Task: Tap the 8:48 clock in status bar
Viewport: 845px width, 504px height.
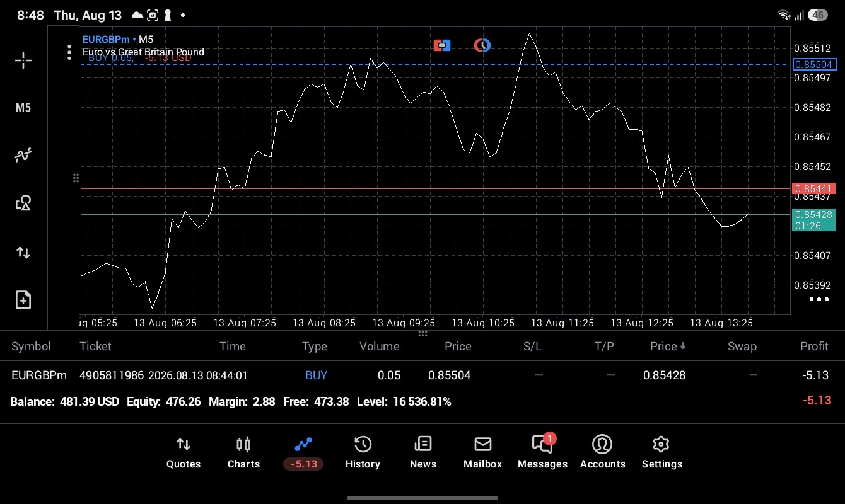Action: [x=30, y=15]
